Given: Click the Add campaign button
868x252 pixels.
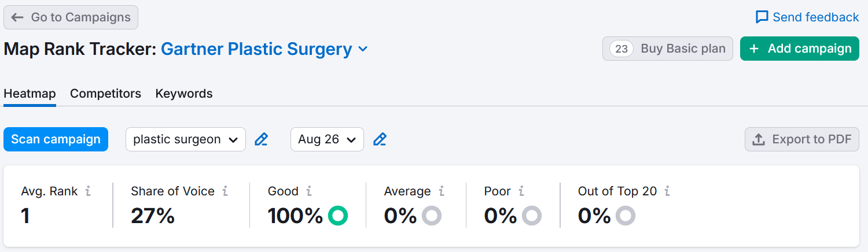Looking at the screenshot, I should [799, 49].
